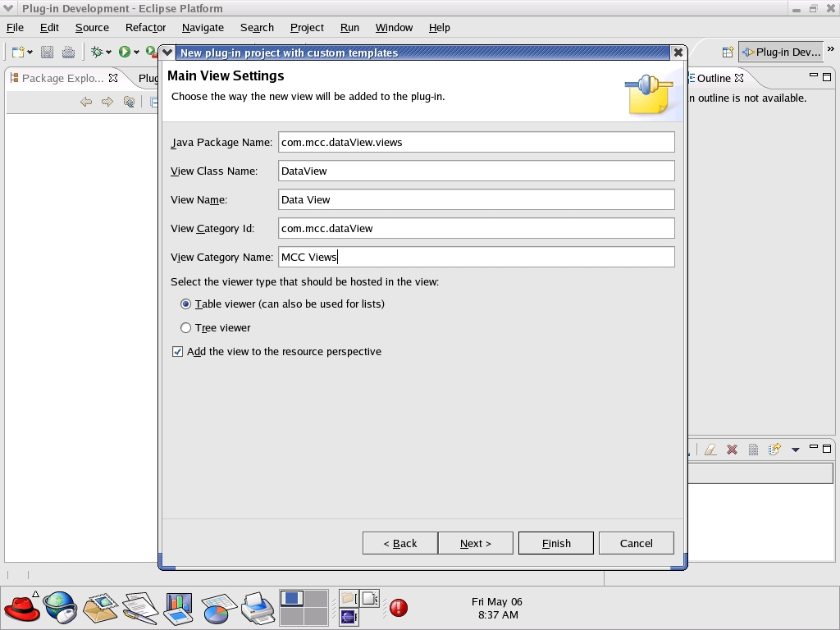Show hidden perspectives with the chevron

[x=830, y=49]
